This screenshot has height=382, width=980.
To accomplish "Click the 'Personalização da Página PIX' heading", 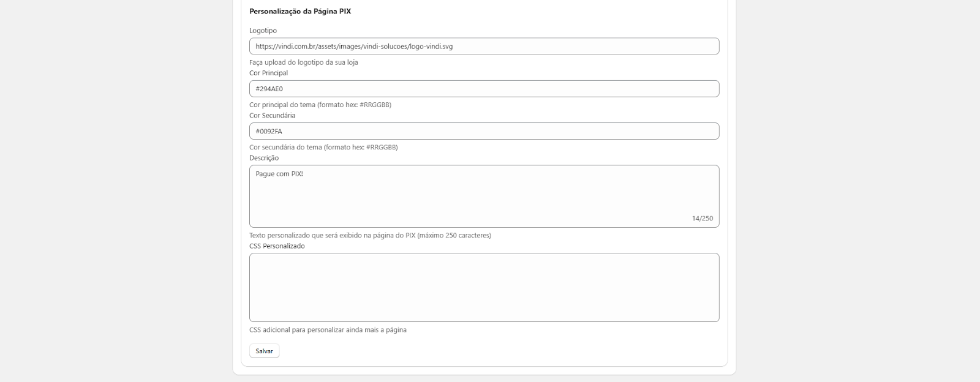I will click(300, 11).
